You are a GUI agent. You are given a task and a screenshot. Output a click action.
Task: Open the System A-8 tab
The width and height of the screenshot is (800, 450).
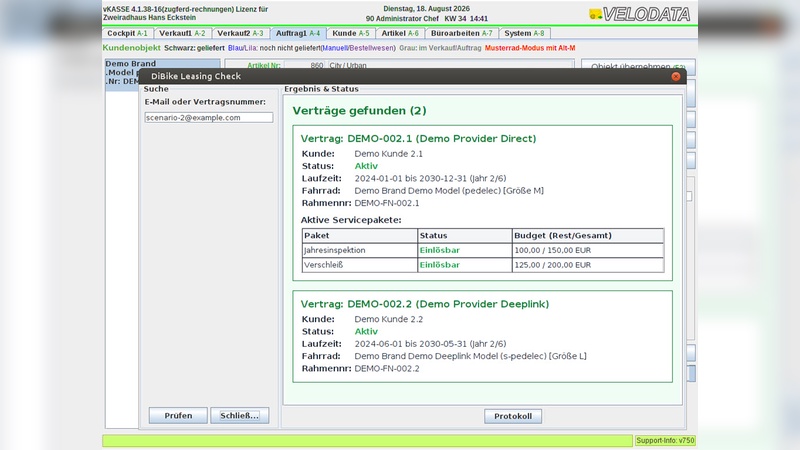pyautogui.click(x=524, y=33)
